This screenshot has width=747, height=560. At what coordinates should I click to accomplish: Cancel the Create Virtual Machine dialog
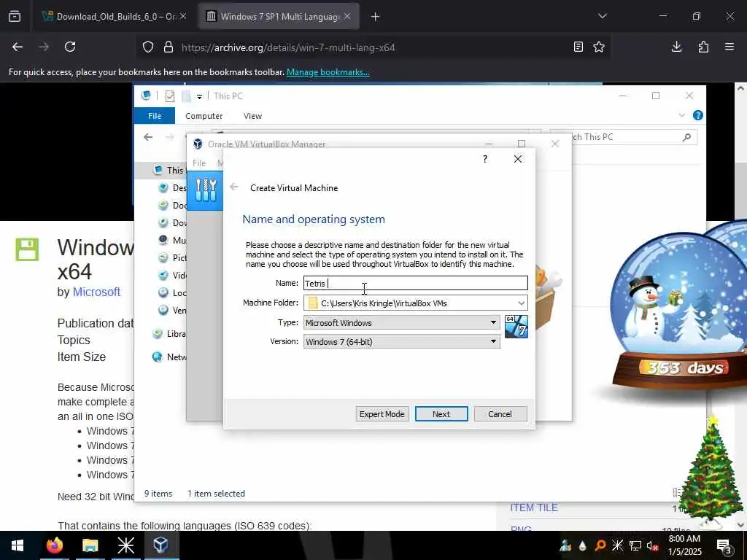point(500,414)
